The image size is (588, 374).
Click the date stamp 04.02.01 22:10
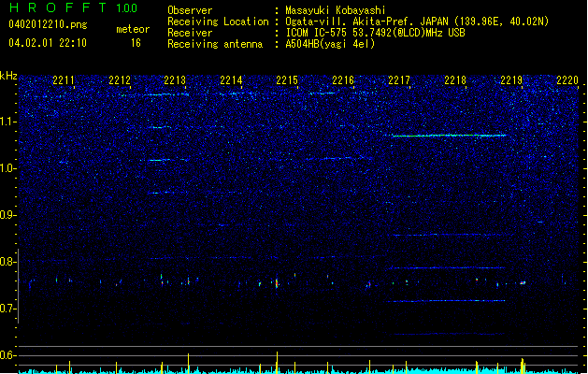pyautogui.click(x=48, y=43)
